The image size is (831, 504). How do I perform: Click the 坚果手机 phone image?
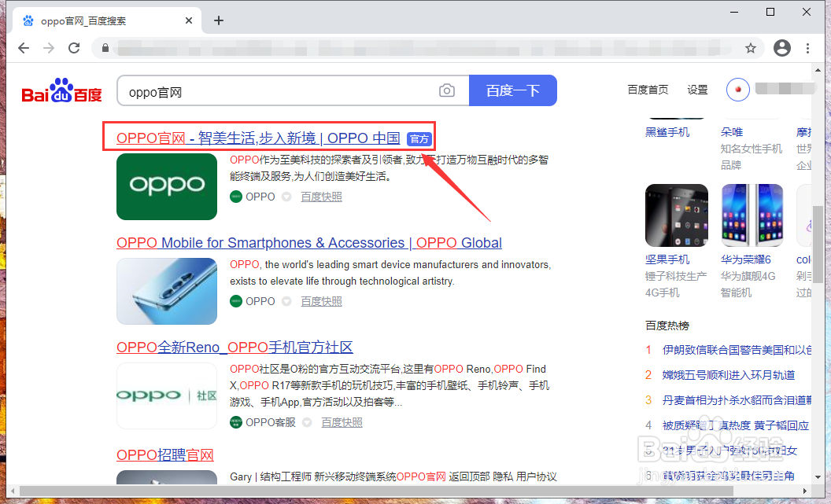[x=677, y=215]
